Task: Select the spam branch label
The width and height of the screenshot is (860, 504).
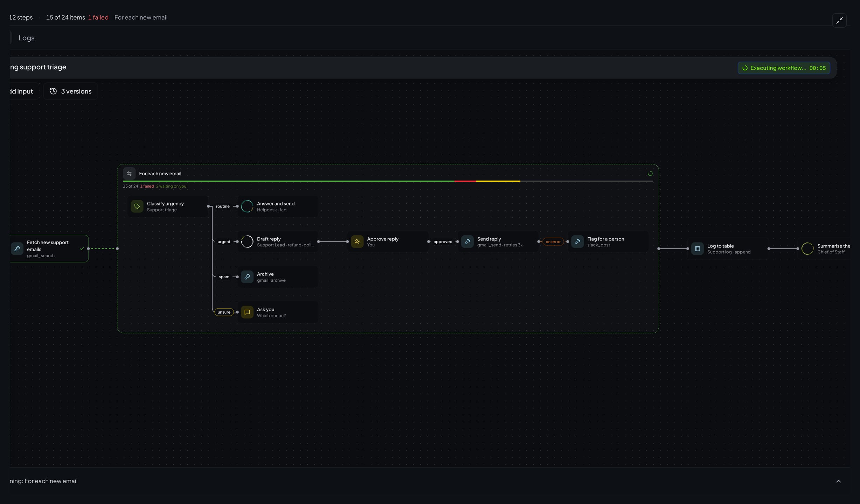Action: tap(224, 277)
